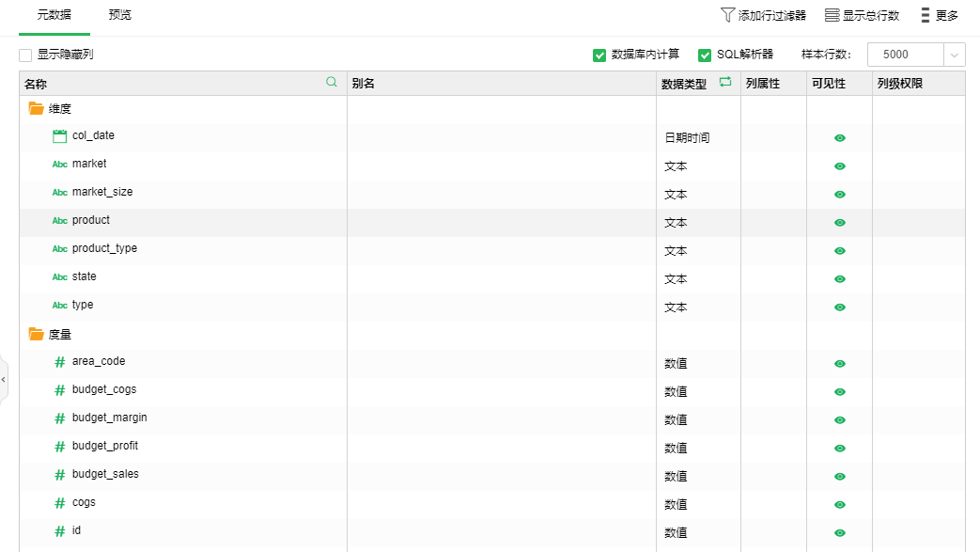Screen dimensions: 980x552
Task: Click the hash icon beside budget_sales
Action: click(x=59, y=475)
